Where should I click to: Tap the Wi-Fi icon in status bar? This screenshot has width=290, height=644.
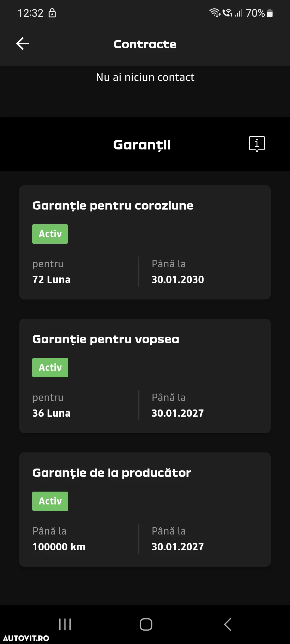click(x=215, y=13)
